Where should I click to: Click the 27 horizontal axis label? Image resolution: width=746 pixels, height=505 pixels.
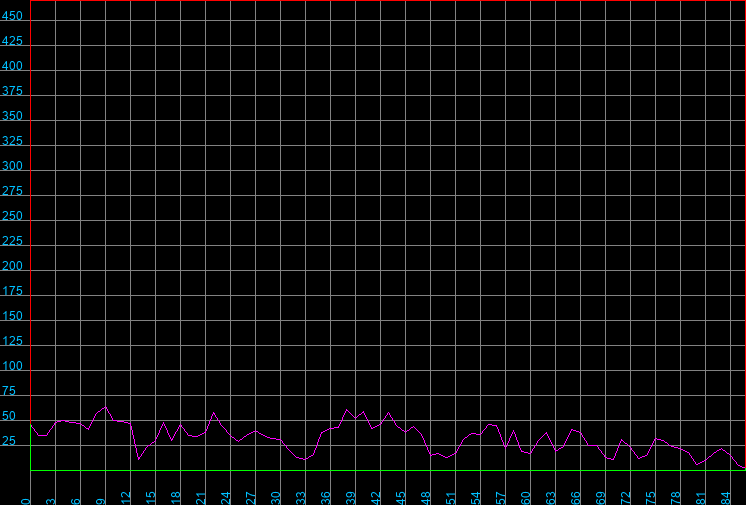pos(251,498)
